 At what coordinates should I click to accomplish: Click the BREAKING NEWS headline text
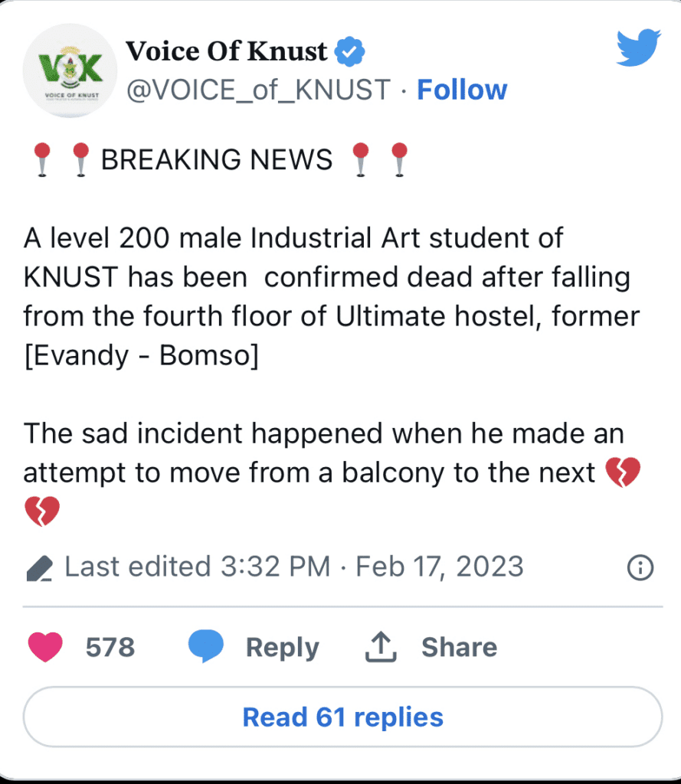[217, 159]
